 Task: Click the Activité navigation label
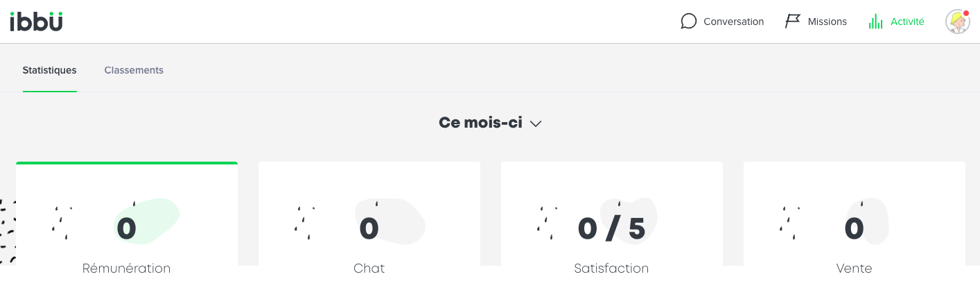(x=907, y=22)
